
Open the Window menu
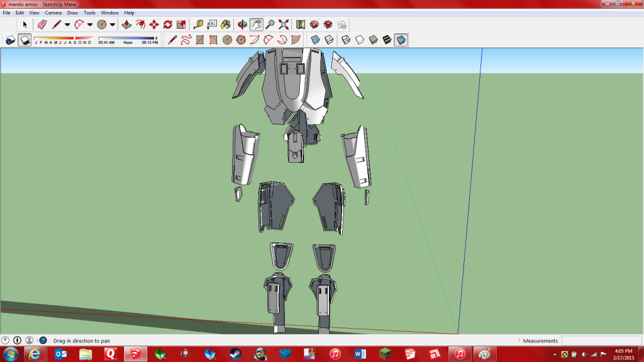pos(109,13)
